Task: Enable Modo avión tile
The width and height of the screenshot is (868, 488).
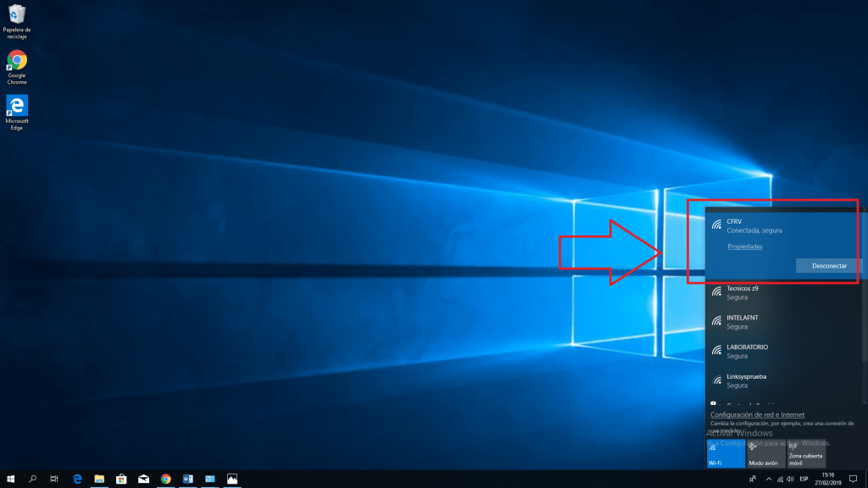Action: click(x=765, y=453)
